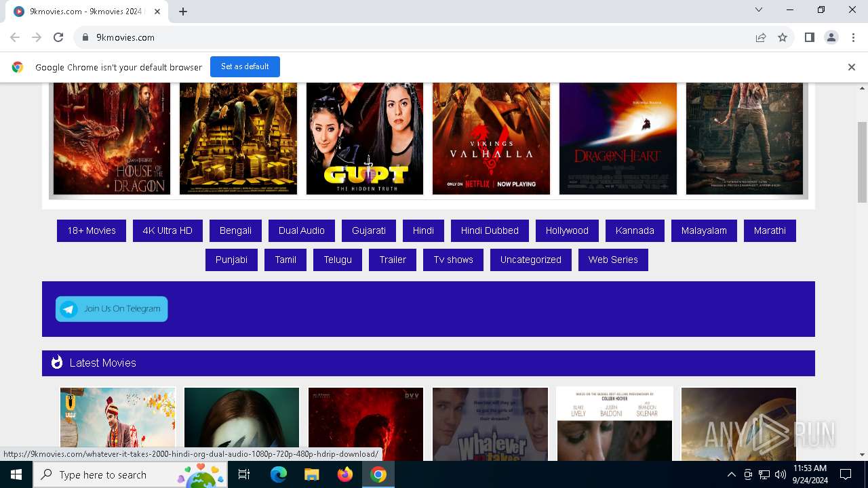Open the Hindi category
The image size is (868, 488).
pos(423,230)
